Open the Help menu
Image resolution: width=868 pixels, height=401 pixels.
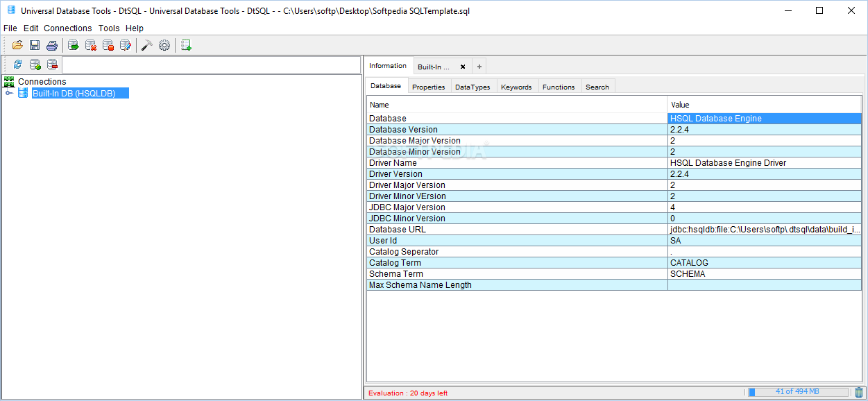tap(135, 28)
